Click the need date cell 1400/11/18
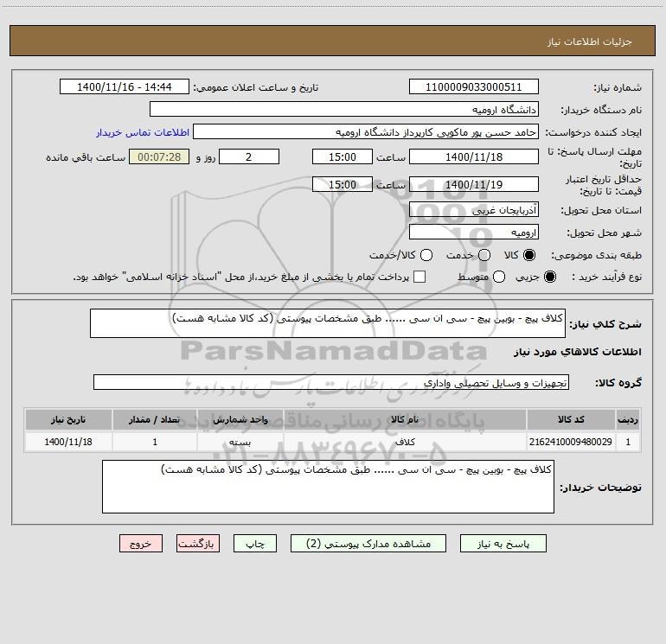 pos(68,442)
